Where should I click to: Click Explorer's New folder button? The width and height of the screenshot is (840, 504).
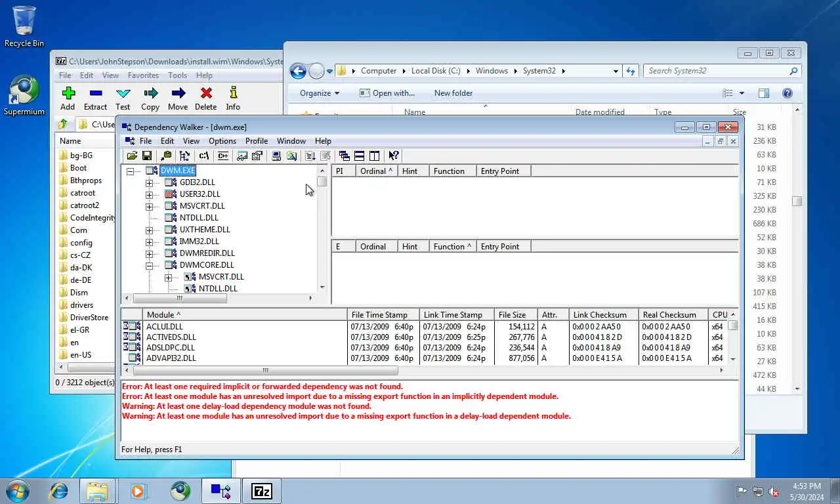coord(453,93)
